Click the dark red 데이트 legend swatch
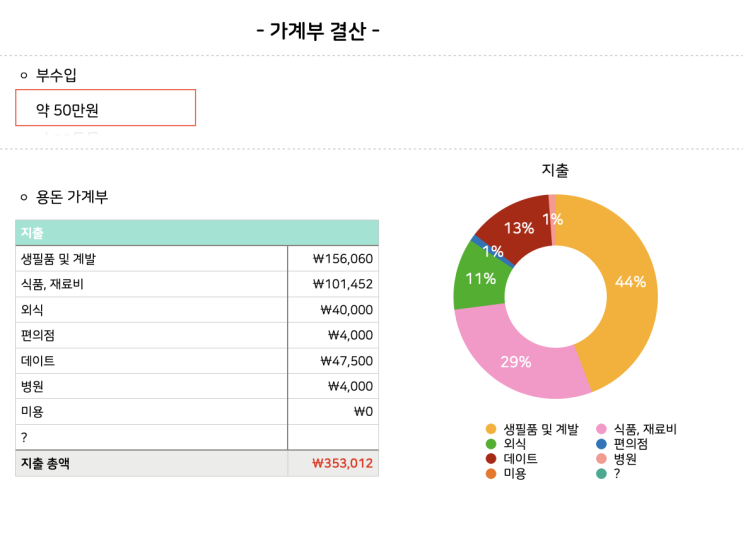This screenshot has width=743, height=539. [x=490, y=459]
